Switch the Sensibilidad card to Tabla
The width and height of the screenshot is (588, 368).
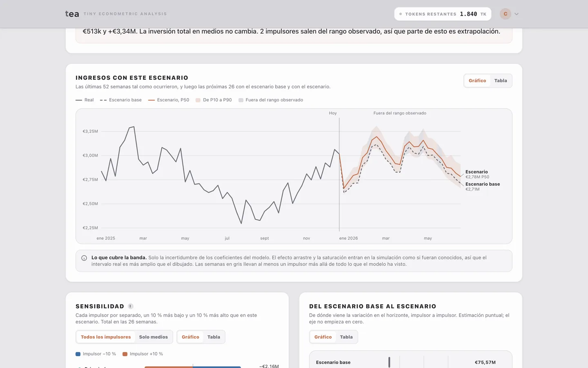point(214,337)
